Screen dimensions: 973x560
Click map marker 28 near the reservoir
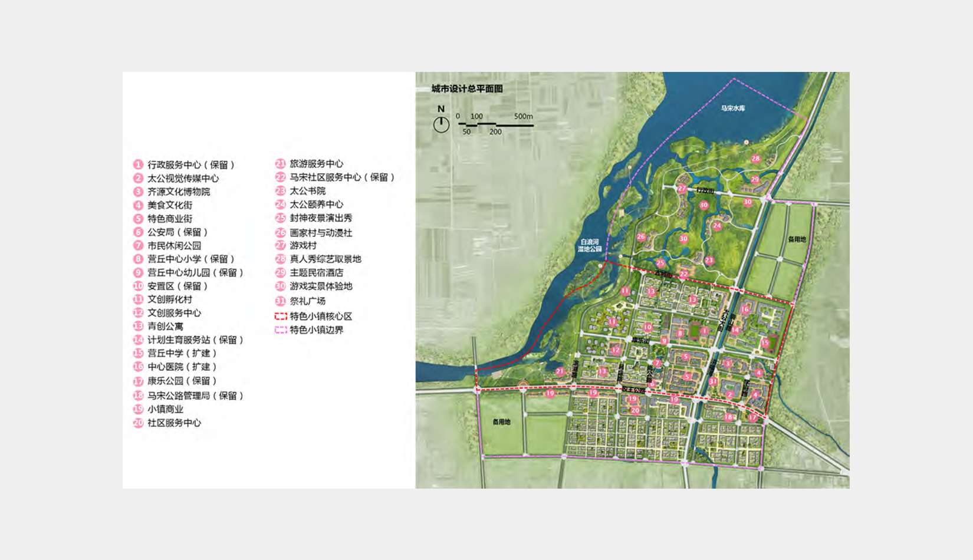tap(755, 159)
